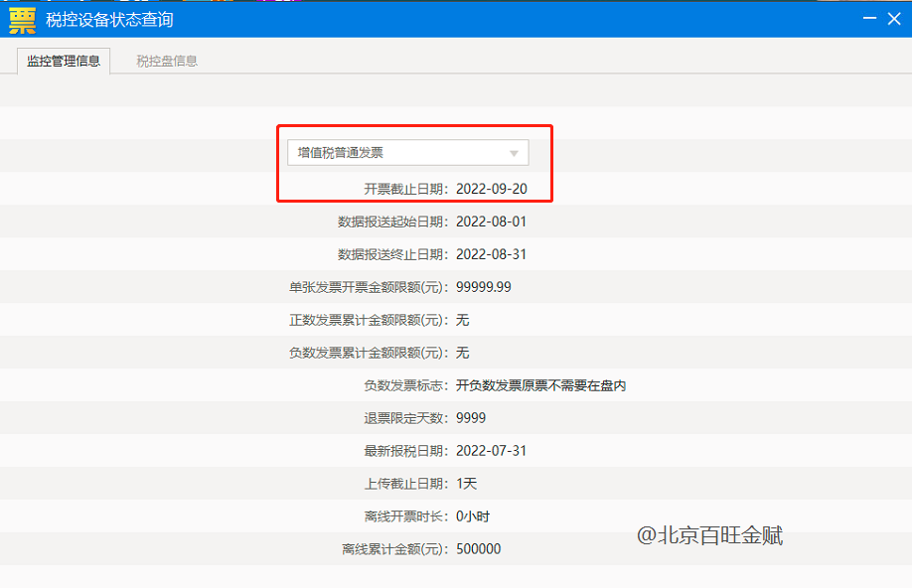Click the 负数发票累计金额限额(元) label

[369, 353]
